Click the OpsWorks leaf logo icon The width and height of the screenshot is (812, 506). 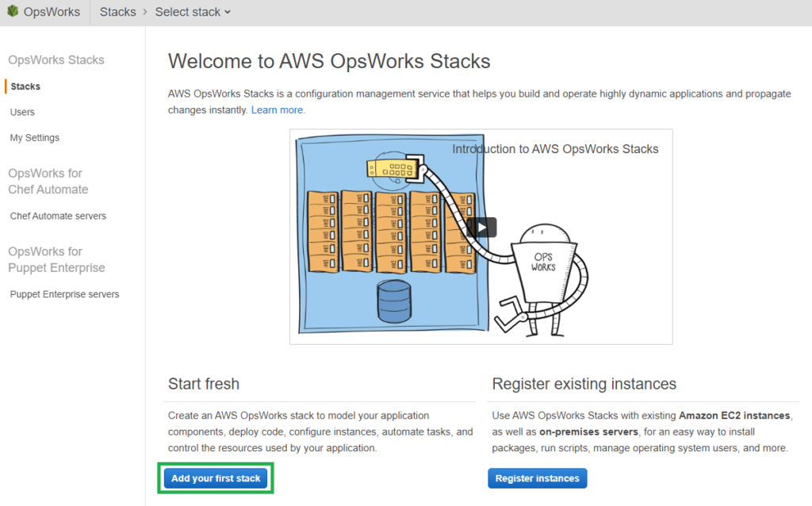[x=11, y=11]
